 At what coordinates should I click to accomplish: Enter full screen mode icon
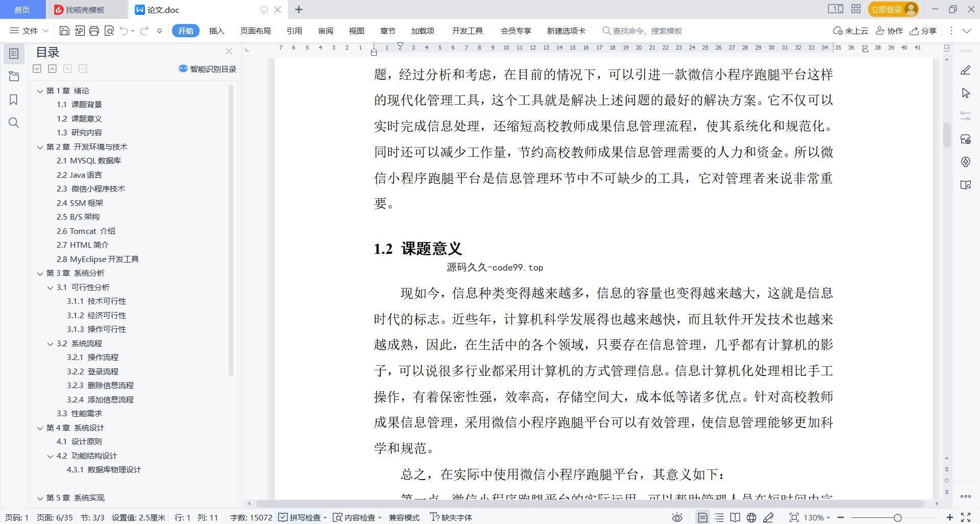[x=966, y=517]
